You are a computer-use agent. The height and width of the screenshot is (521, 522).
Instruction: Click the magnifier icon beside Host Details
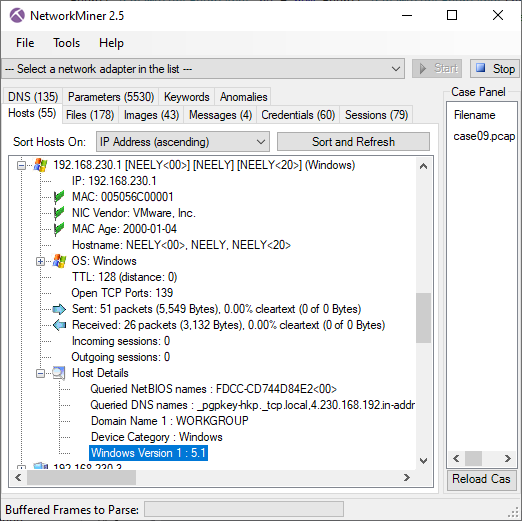pos(59,373)
